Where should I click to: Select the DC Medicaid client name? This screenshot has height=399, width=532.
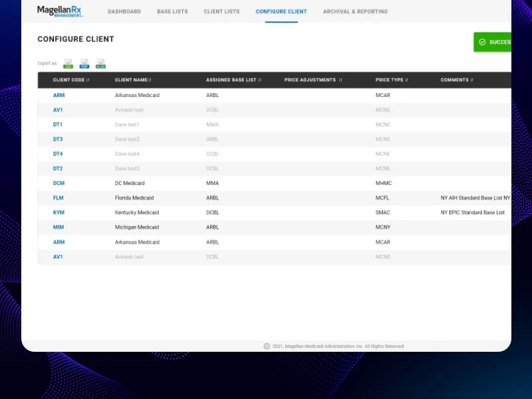[130, 184]
